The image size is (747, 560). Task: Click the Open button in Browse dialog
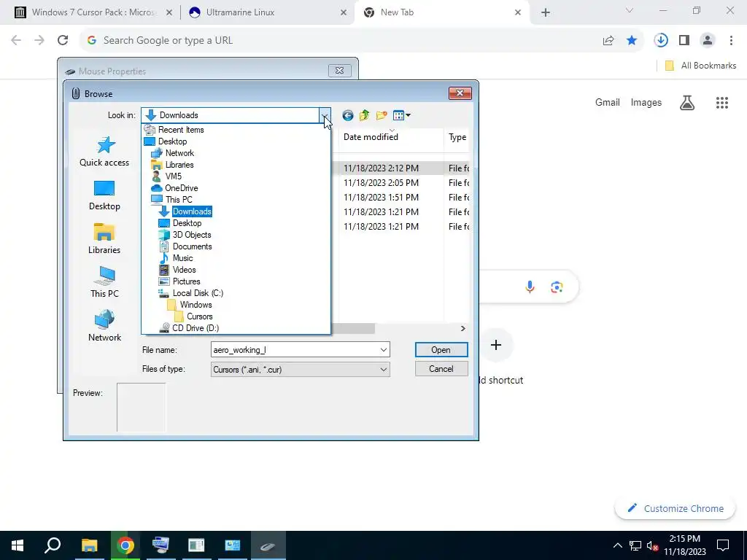point(441,350)
